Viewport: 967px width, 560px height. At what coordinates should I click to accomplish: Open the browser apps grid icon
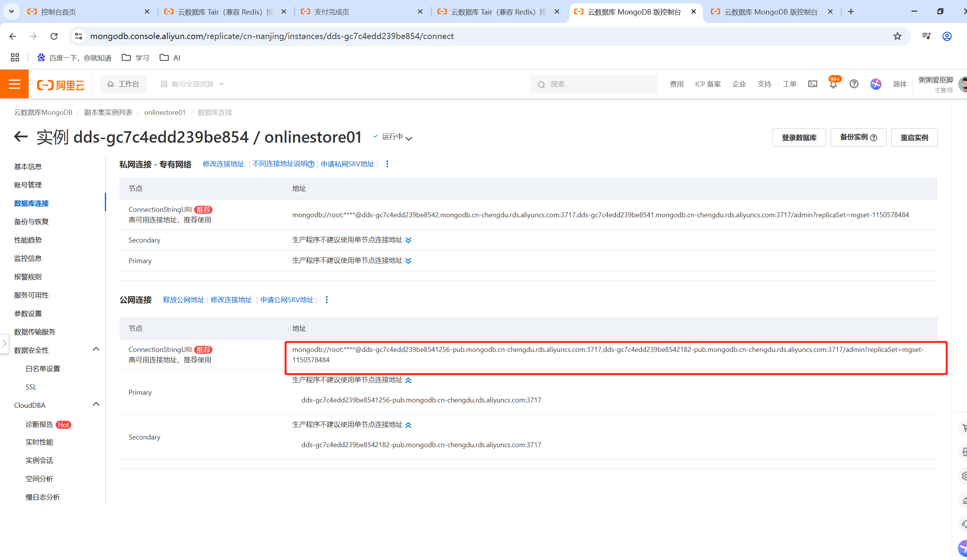15,57
